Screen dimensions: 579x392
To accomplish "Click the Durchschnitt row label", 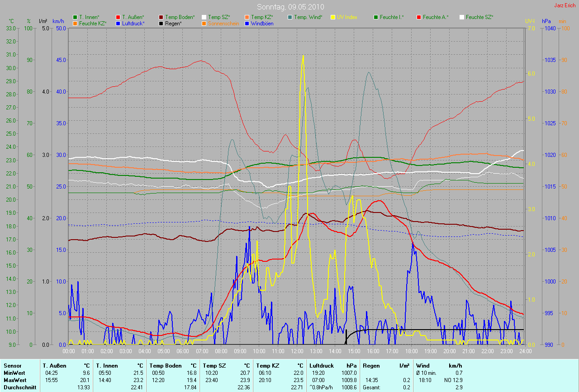I will 20,387.
